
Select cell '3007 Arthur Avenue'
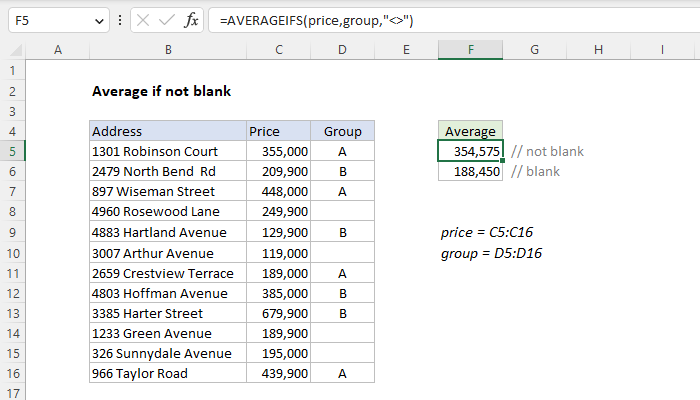pos(168,253)
